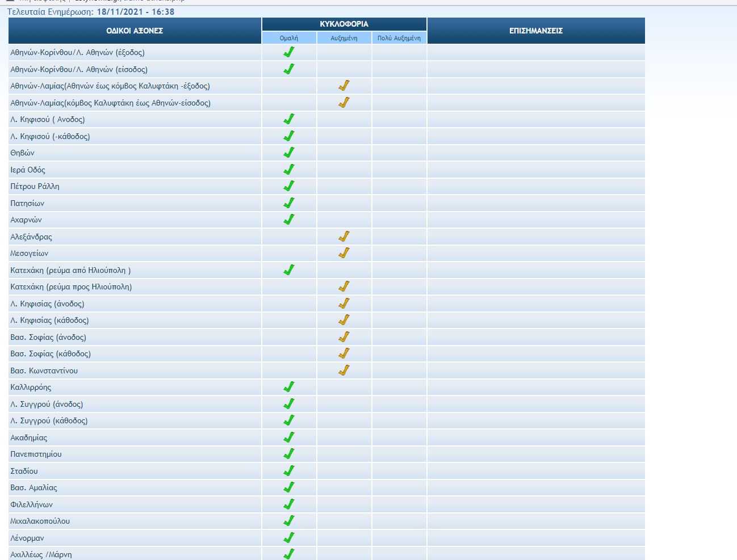The image size is (737, 560).
Task: Select the Ομαλή sub-column header
Action: click(x=289, y=38)
